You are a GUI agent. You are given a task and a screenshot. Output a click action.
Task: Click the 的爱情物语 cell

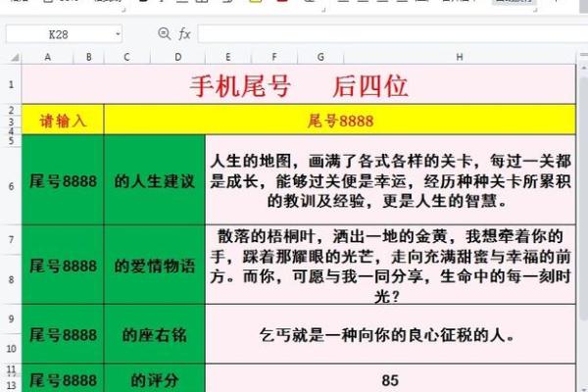(155, 265)
